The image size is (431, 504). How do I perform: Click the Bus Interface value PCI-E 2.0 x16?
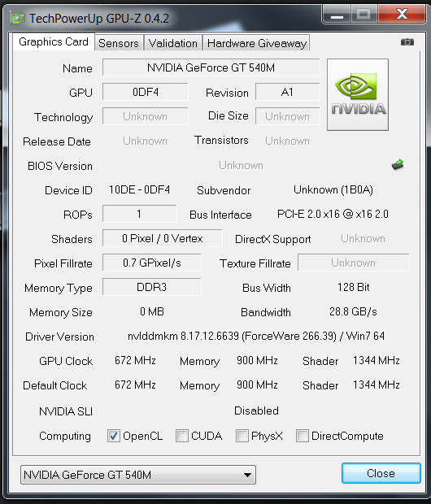click(x=333, y=214)
